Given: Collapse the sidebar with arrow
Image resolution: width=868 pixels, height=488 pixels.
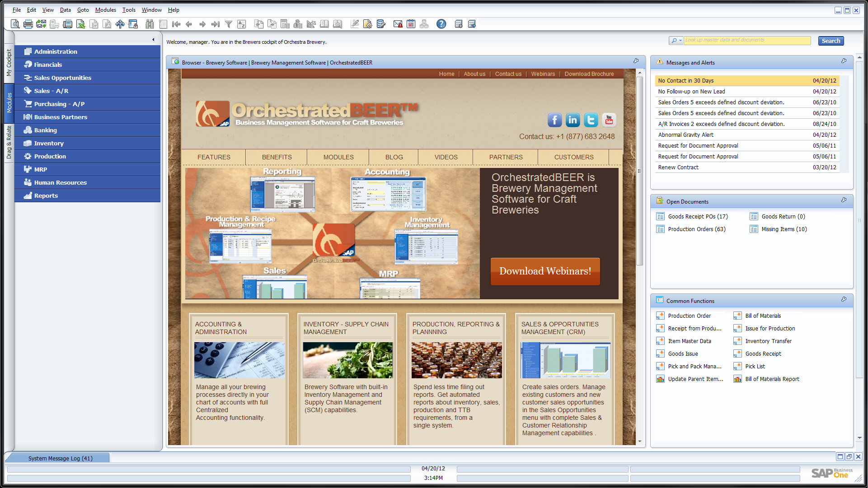Looking at the screenshot, I should pyautogui.click(x=153, y=40).
